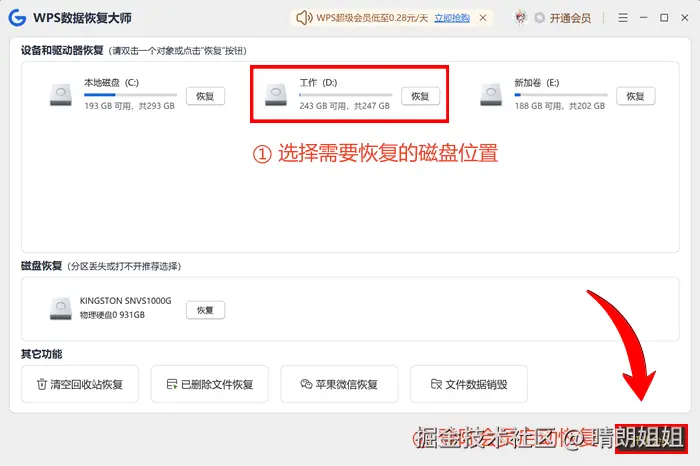Open the hamburger menu icon
Image resolution: width=700 pixels, height=466 pixels.
click(623, 18)
